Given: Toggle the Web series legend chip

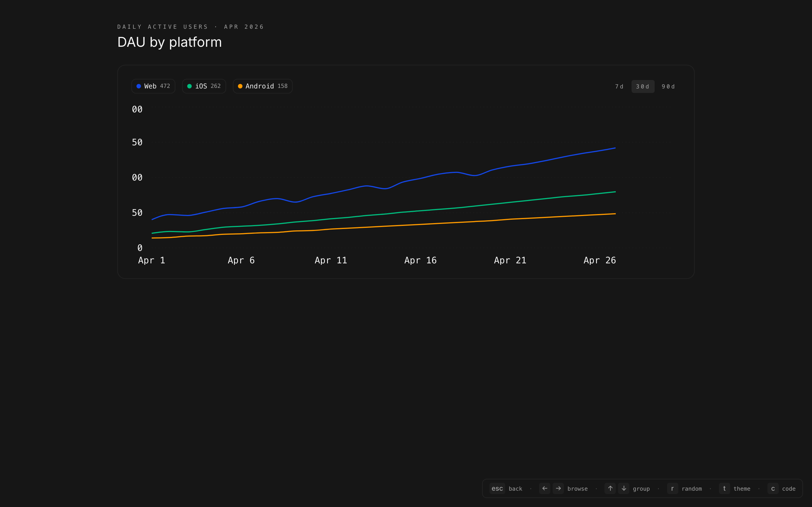Looking at the screenshot, I should [x=153, y=86].
